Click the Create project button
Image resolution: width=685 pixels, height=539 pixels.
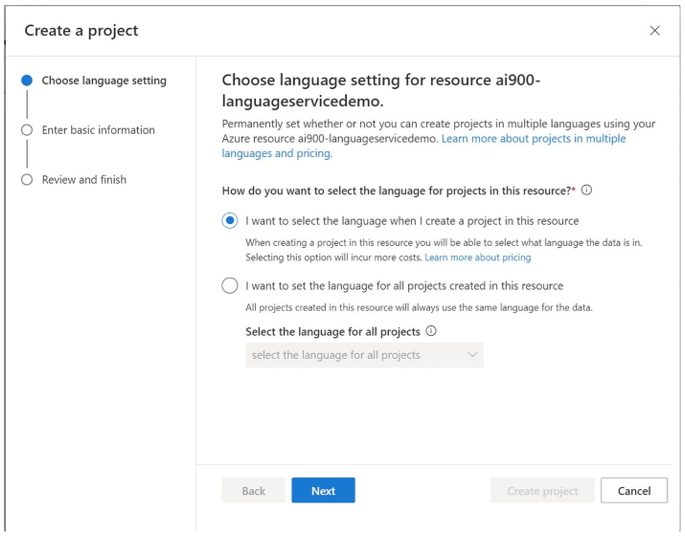point(542,491)
